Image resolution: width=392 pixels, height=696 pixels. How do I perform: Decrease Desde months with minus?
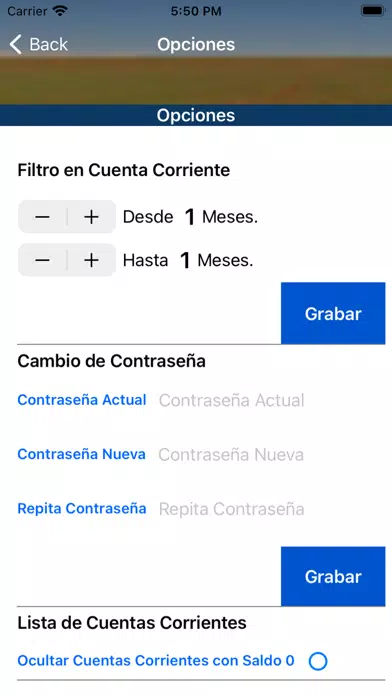click(42, 217)
